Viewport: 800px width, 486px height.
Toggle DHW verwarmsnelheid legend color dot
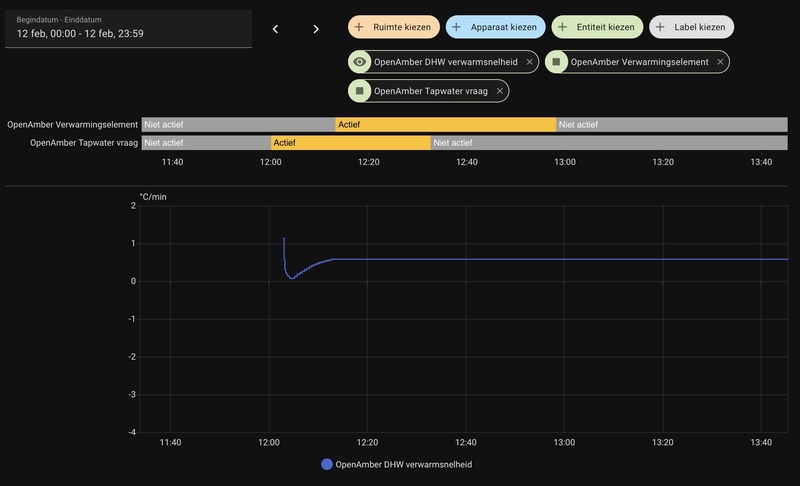(x=327, y=465)
